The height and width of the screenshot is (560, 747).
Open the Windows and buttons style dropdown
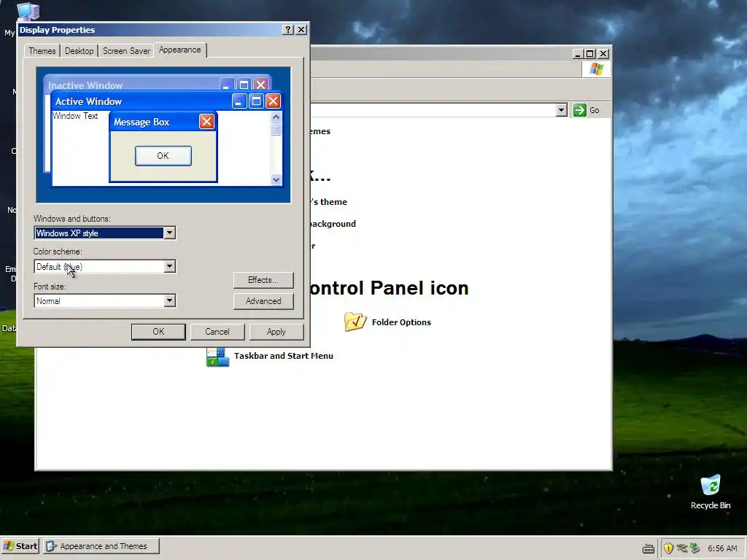(169, 233)
